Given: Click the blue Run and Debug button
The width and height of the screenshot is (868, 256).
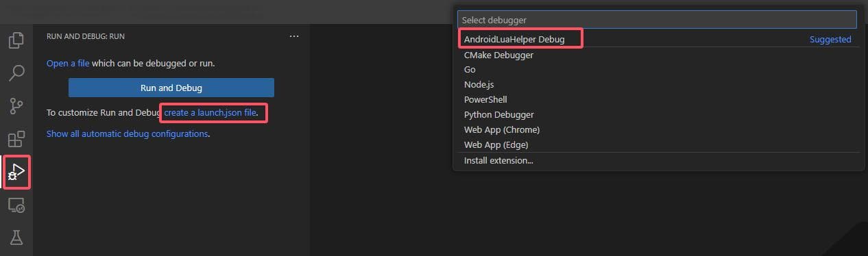Looking at the screenshot, I should pyautogui.click(x=171, y=88).
